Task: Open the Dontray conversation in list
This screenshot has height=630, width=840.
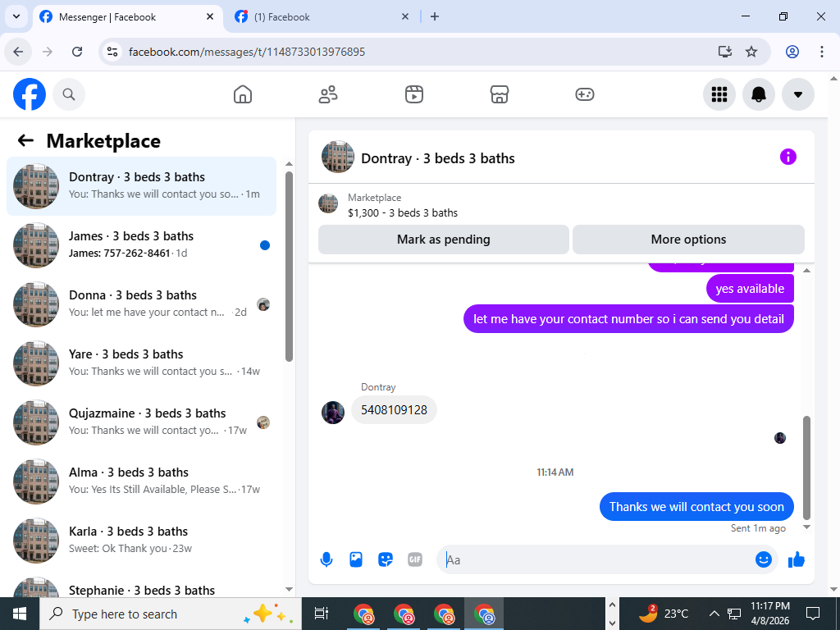Action: (141, 186)
